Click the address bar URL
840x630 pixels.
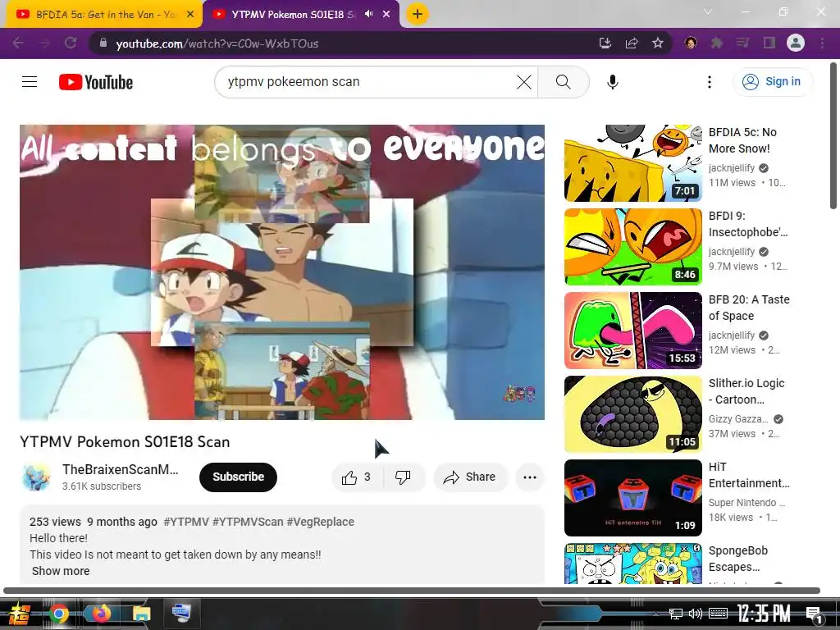click(x=217, y=43)
